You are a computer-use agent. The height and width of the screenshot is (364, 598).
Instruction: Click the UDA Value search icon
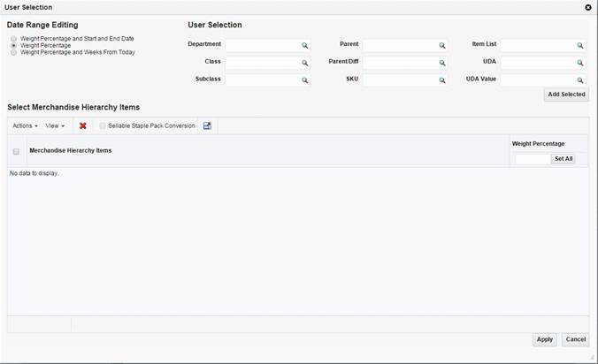580,80
